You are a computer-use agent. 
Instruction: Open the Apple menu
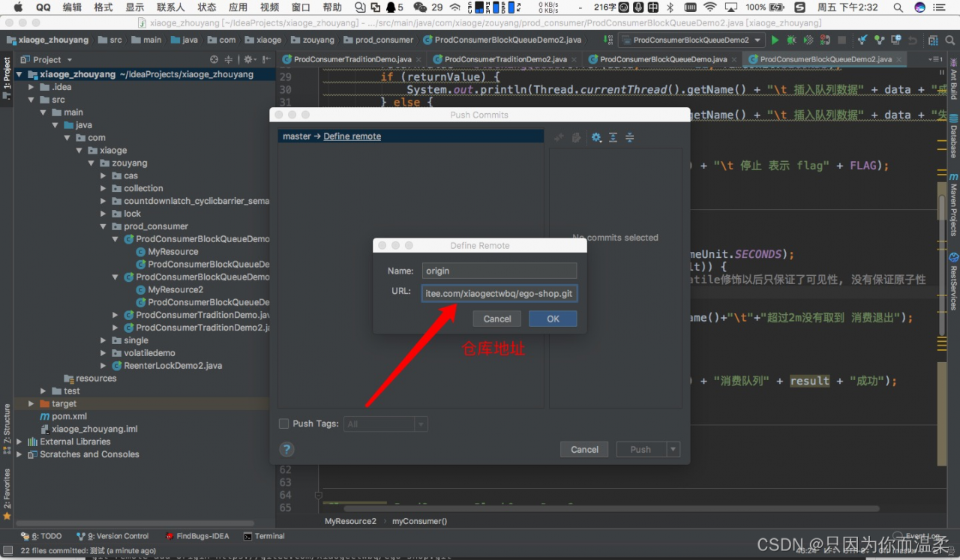(x=17, y=7)
